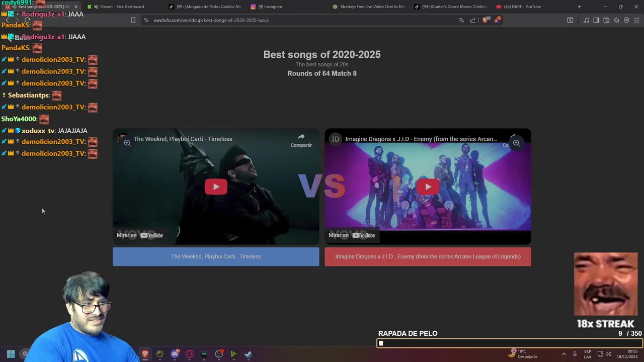Viewport: 644px width, 362px height.
Task: Open the Windows Start menu
Action: 11,354
